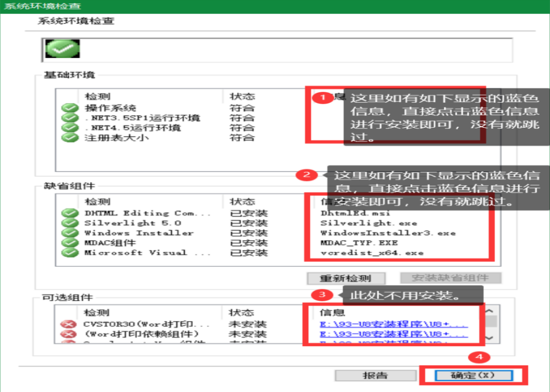The width and height of the screenshot is (550, 392).
Task: Open the install path link for Word打印依赖组件
Action: click(393, 335)
